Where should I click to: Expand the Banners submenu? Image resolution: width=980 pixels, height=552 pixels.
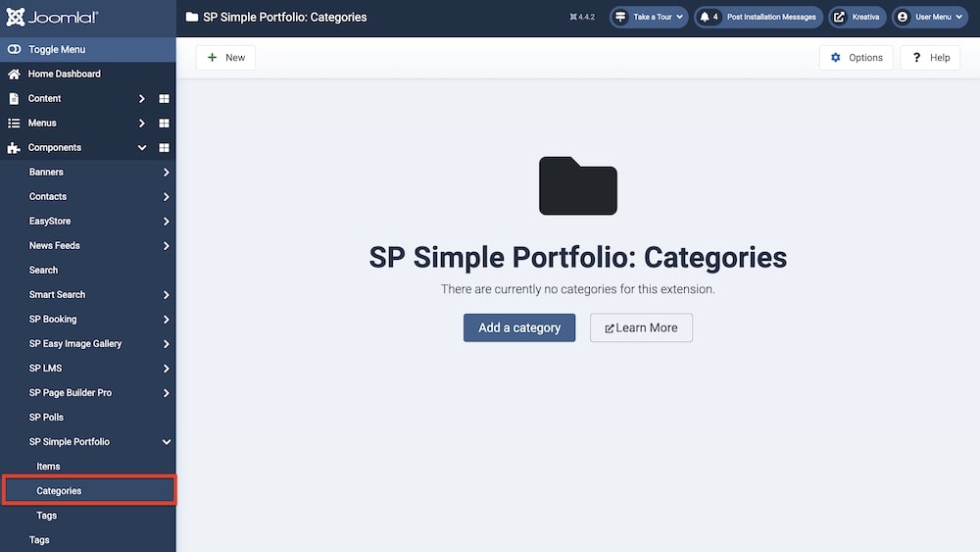[167, 173]
